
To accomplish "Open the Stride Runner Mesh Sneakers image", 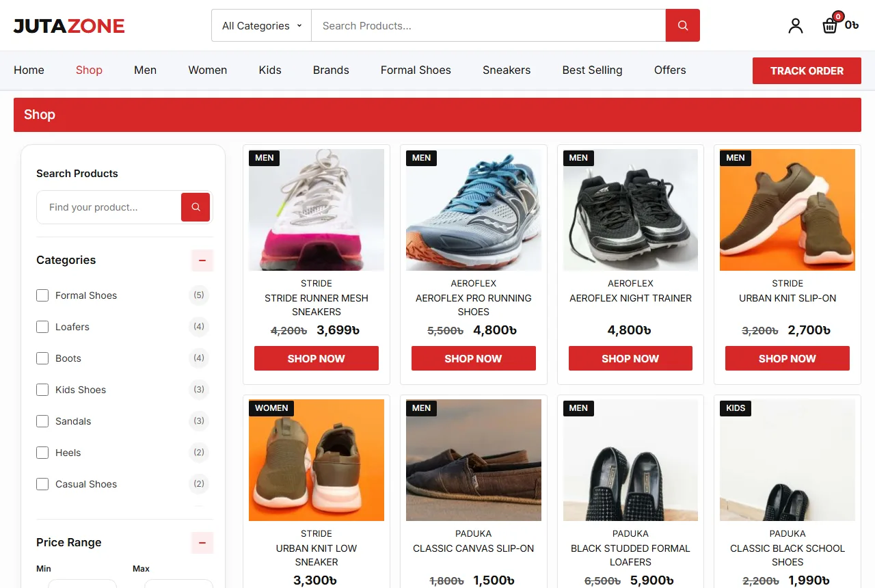I will click(317, 210).
